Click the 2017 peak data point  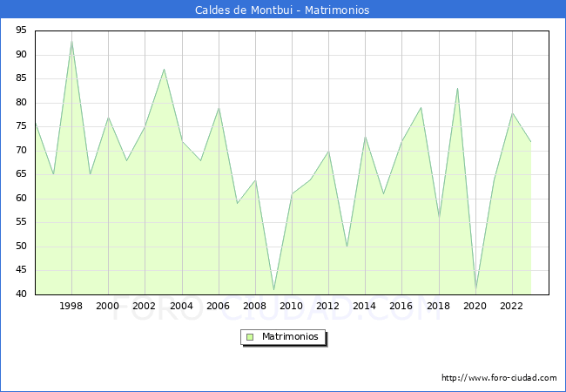(421, 107)
